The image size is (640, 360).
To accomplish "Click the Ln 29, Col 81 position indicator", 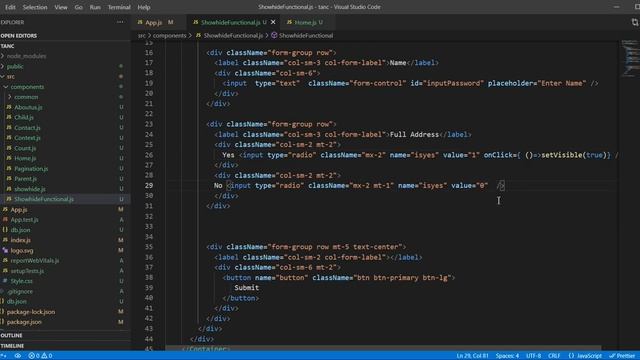I will tap(472, 356).
